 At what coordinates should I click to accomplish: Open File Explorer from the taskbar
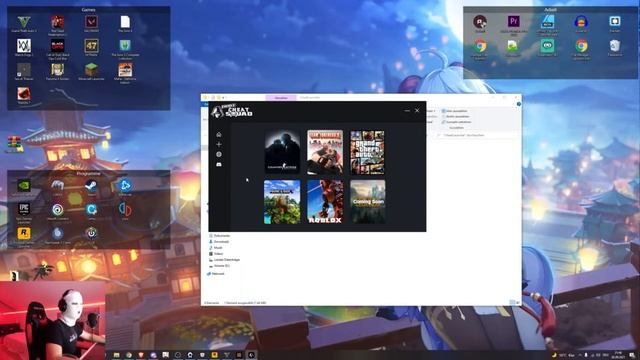[117, 355]
